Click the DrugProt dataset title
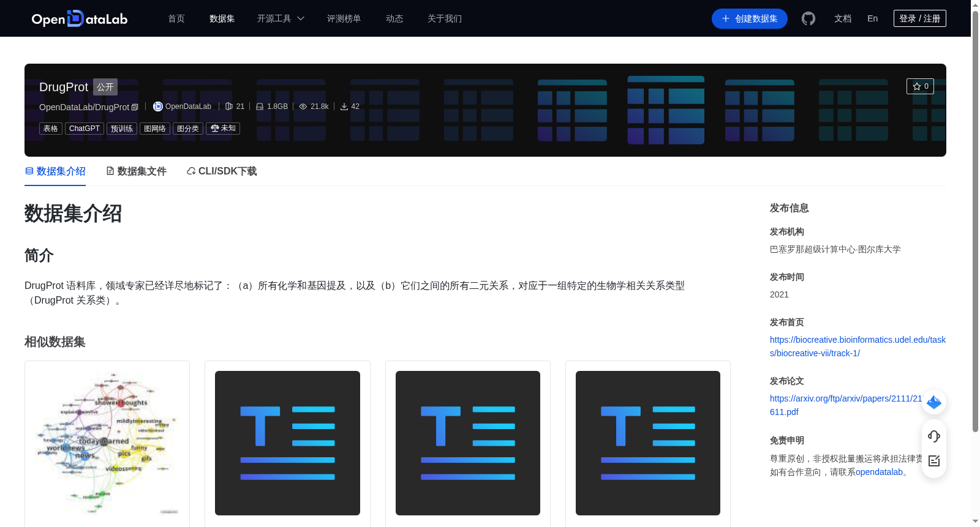The width and height of the screenshot is (980, 527). pos(64,87)
